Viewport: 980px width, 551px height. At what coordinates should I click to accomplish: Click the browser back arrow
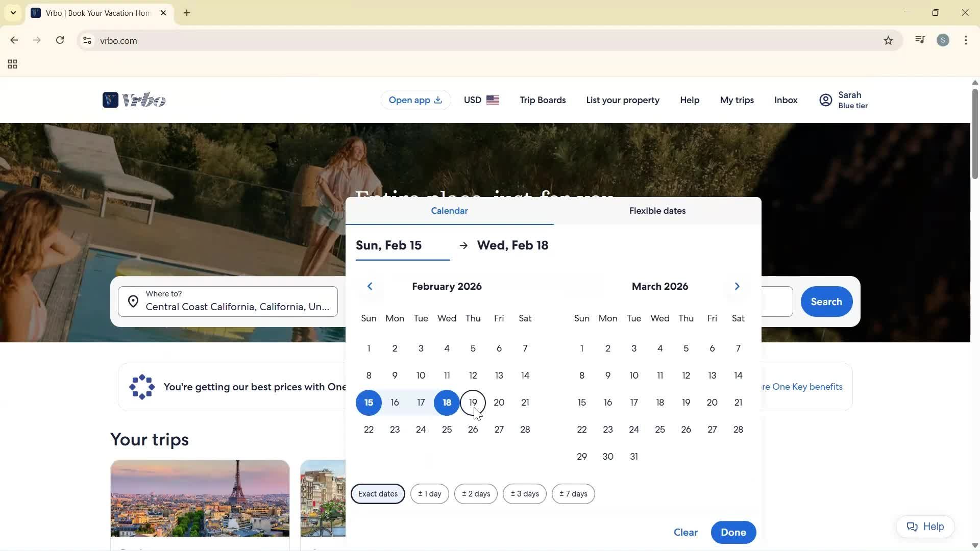pyautogui.click(x=14, y=40)
